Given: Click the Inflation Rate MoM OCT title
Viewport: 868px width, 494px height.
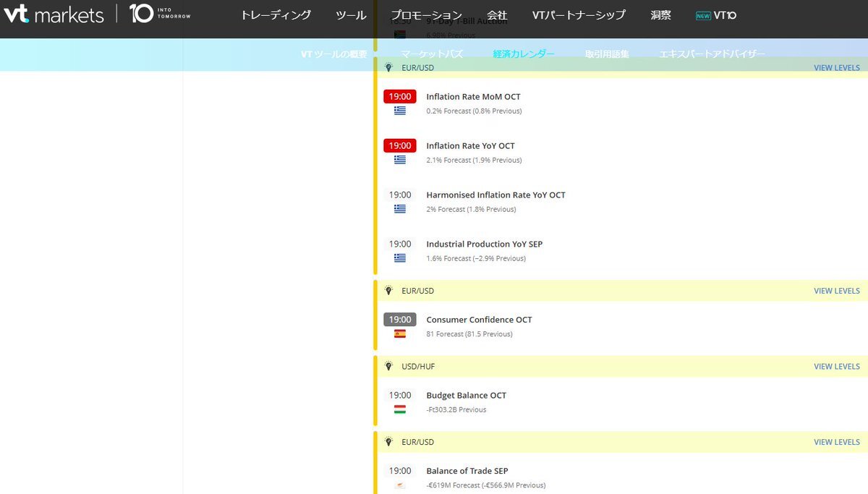Looking at the screenshot, I should point(473,96).
